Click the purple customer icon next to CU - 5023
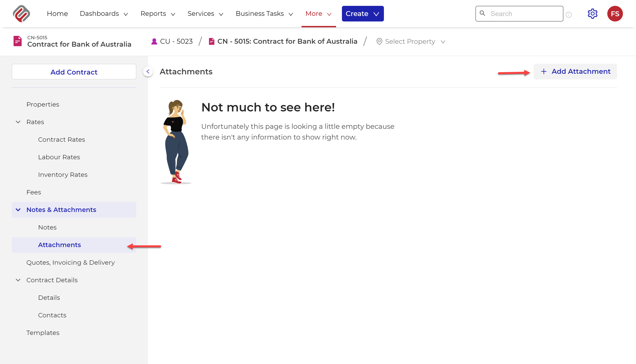 [154, 41]
